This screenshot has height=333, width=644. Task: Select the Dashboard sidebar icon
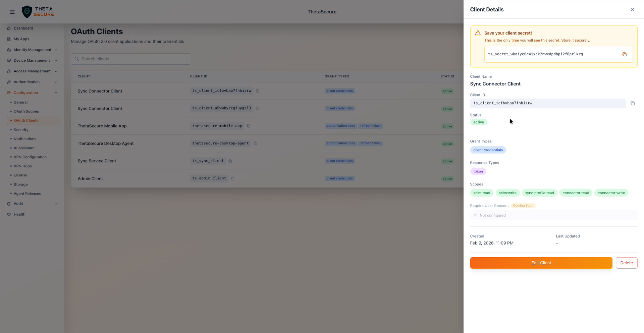coord(9,28)
